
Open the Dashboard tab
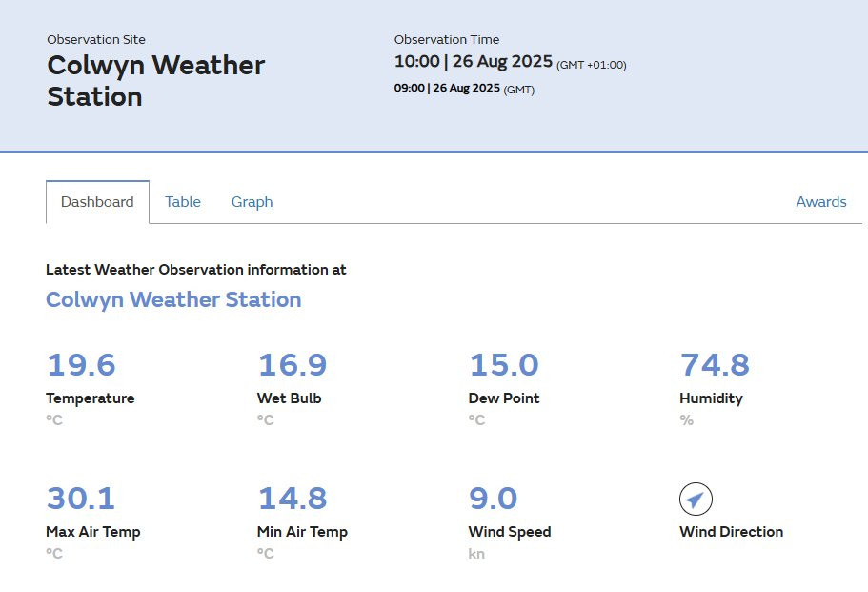(x=97, y=202)
